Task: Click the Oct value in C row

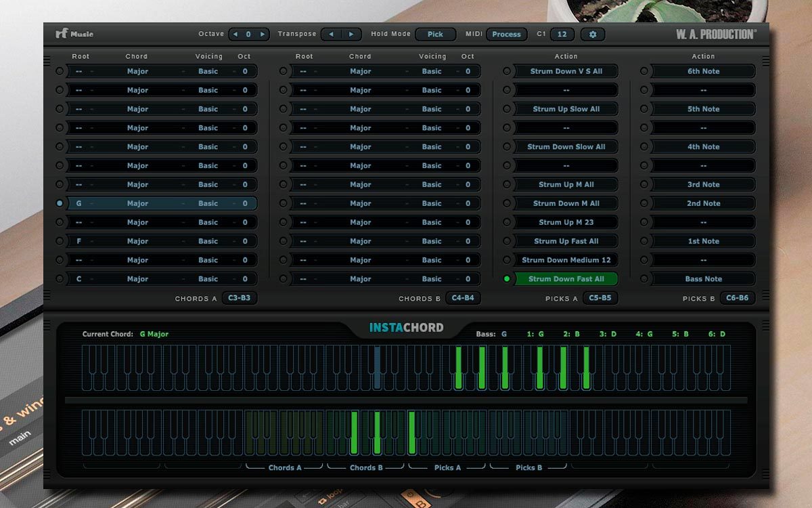Action: [245, 279]
